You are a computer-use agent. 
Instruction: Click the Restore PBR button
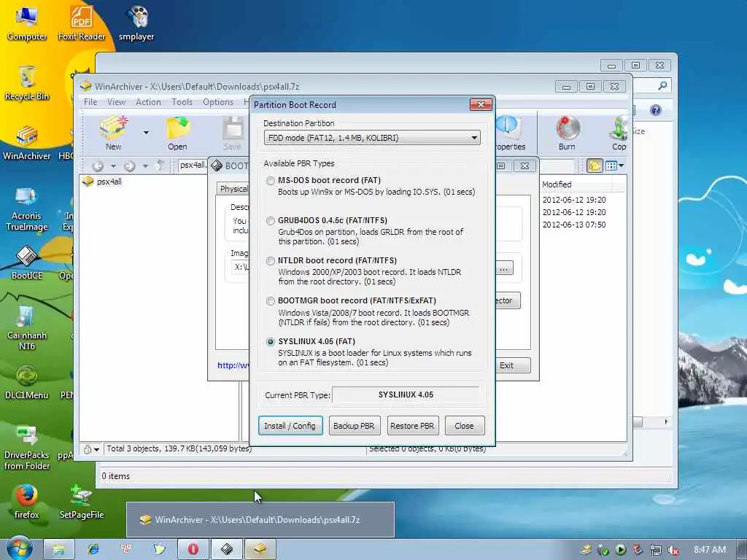[x=412, y=426]
